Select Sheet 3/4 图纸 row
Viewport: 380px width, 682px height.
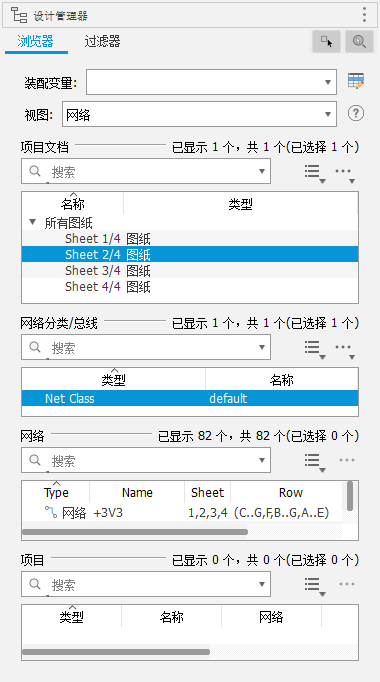190,270
